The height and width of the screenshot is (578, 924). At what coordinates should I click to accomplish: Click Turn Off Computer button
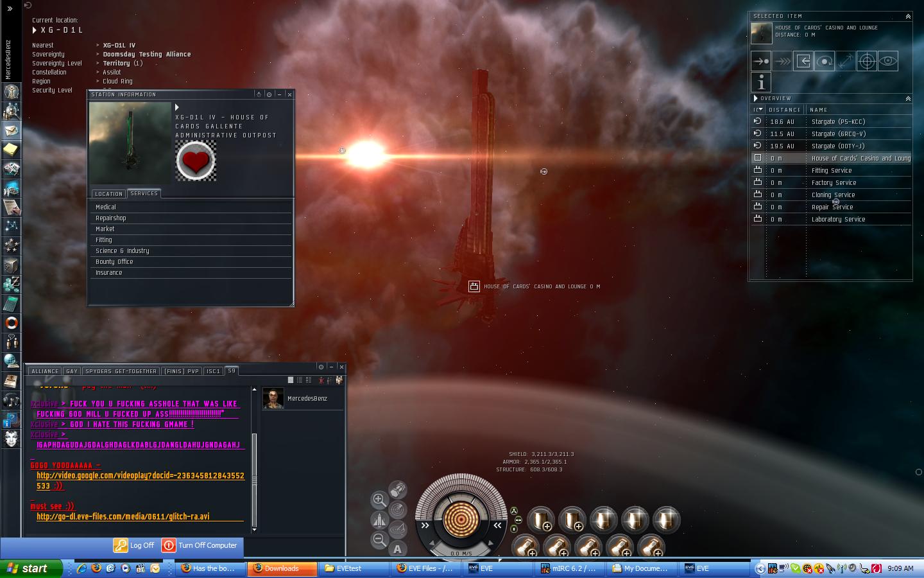200,545
